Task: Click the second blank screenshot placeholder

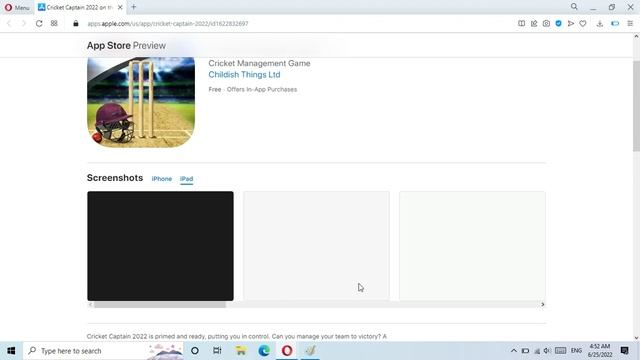Action: point(316,246)
